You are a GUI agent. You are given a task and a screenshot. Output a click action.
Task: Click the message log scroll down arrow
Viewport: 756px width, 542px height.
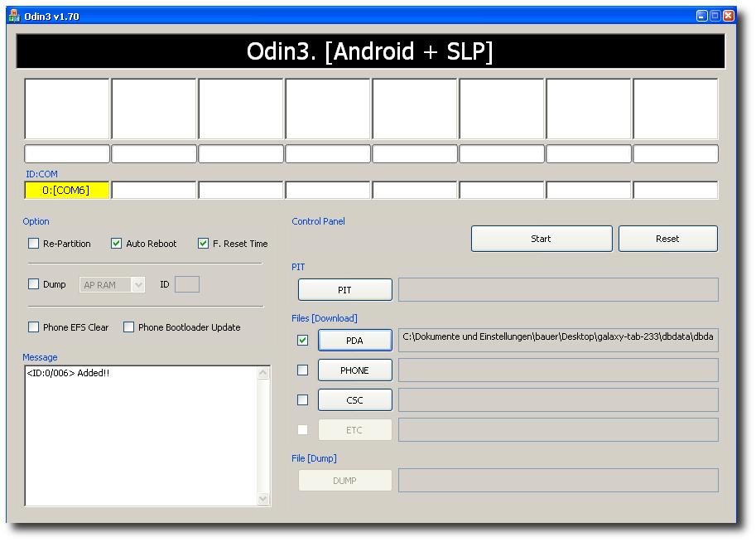[263, 499]
